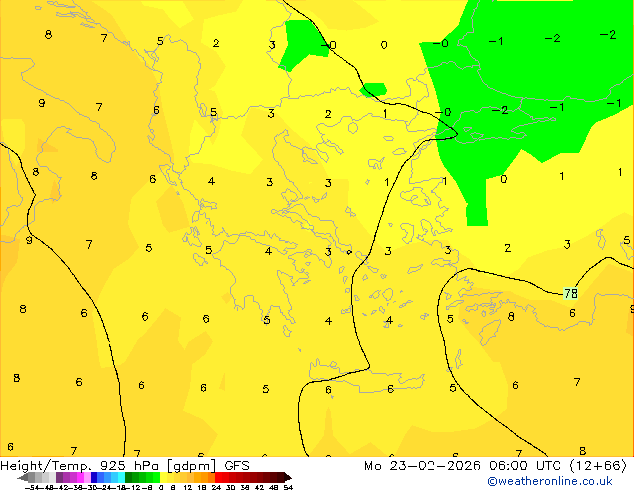Click the dark right arrow of the color scale
Viewport: 634px width, 490px height.
(x=288, y=477)
